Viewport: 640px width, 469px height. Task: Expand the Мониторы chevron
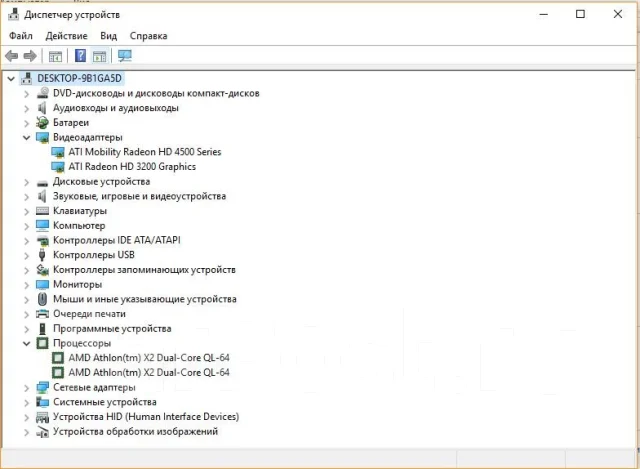(x=27, y=285)
